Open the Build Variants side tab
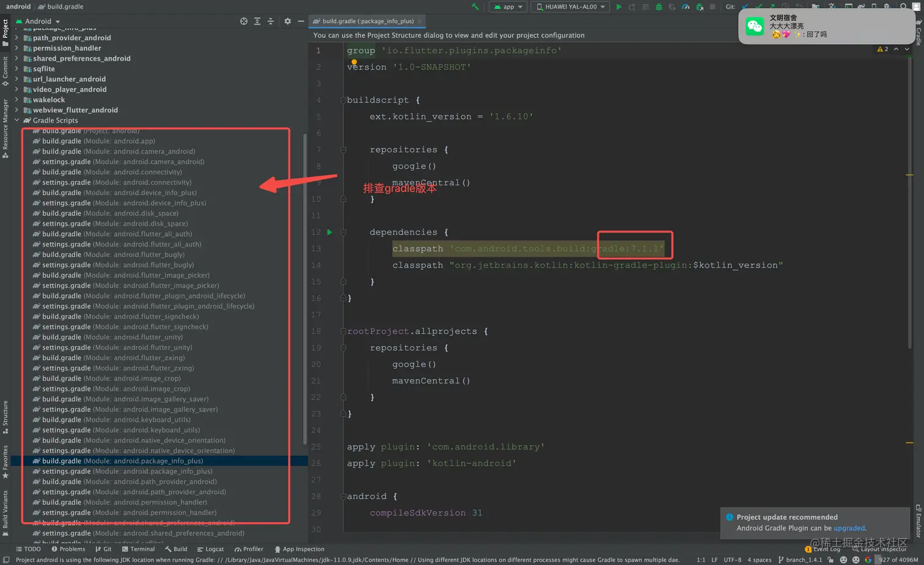This screenshot has width=924, height=565. pyautogui.click(x=5, y=512)
